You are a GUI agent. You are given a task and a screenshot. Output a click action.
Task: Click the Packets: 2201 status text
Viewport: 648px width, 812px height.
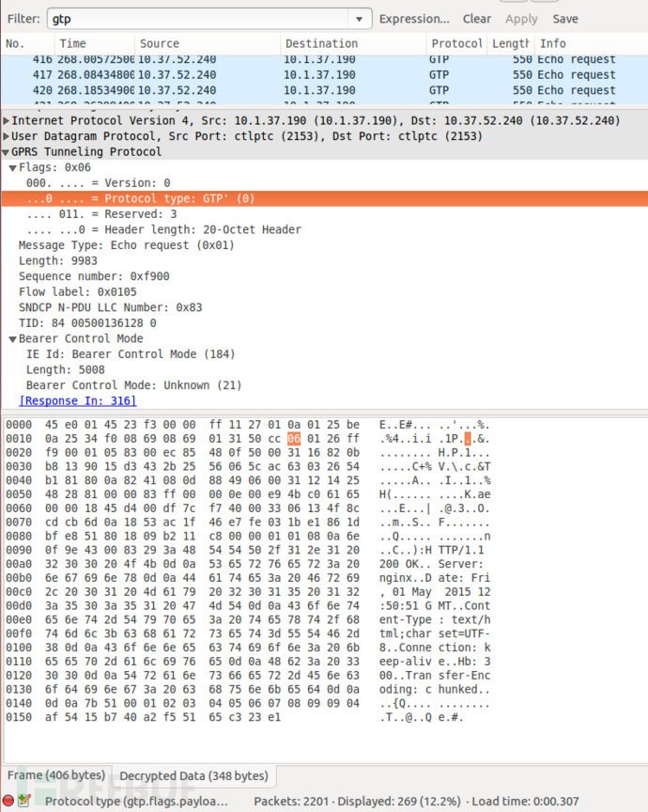click(291, 801)
